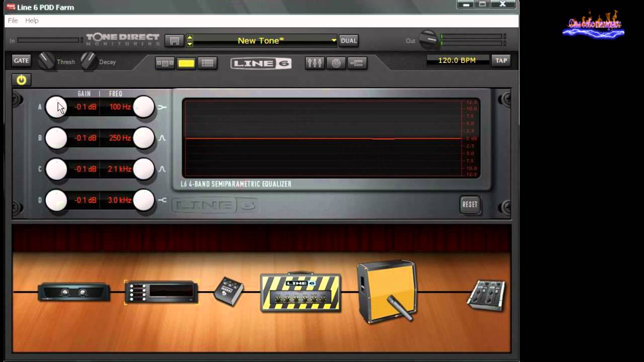Viewport: 644px width, 362px height.
Task: Open the tuner view icon
Action: point(336,63)
